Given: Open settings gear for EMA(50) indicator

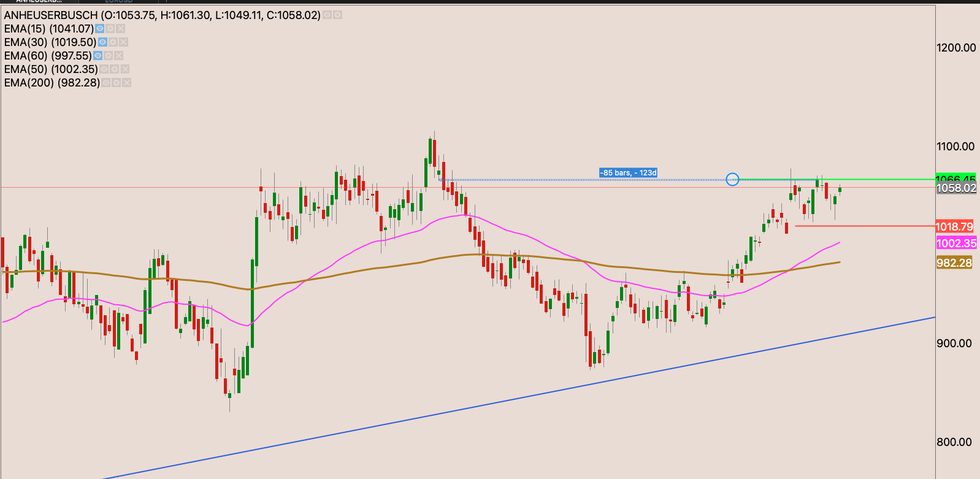Looking at the screenshot, I should pyautogui.click(x=115, y=69).
